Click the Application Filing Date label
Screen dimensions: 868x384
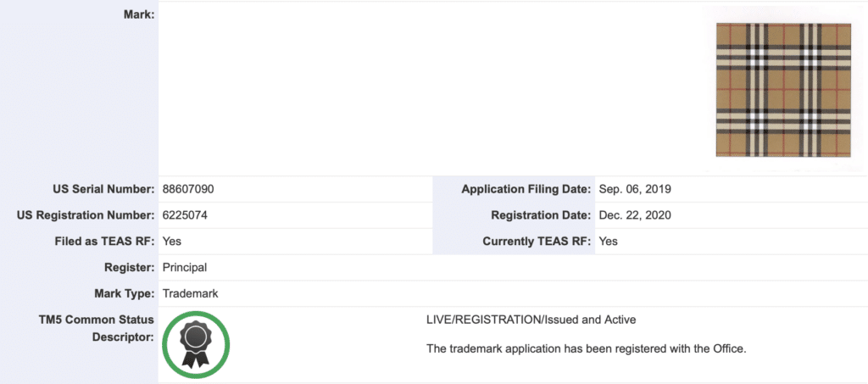pos(526,189)
